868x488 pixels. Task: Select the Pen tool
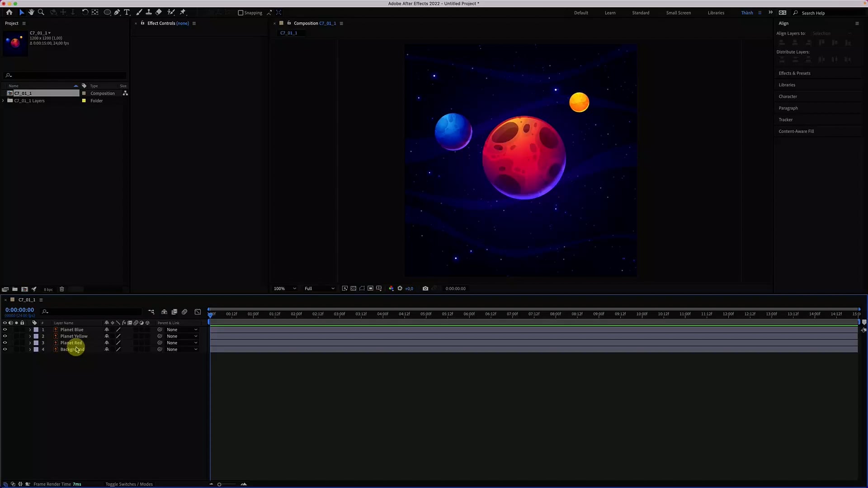coord(117,12)
